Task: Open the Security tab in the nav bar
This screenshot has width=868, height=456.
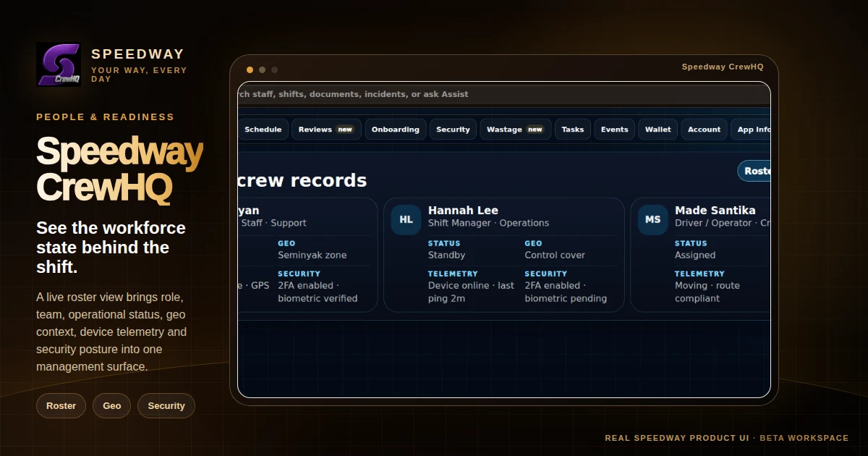Action: click(453, 130)
